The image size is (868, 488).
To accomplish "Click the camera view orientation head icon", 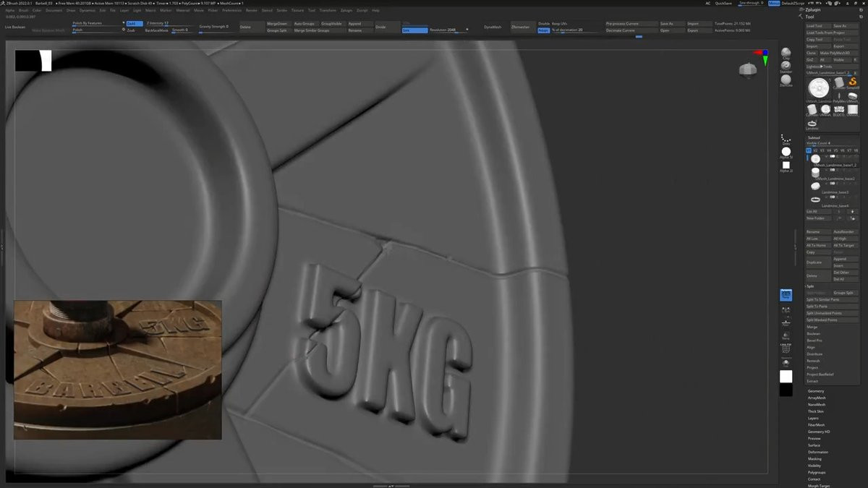I will click(748, 69).
